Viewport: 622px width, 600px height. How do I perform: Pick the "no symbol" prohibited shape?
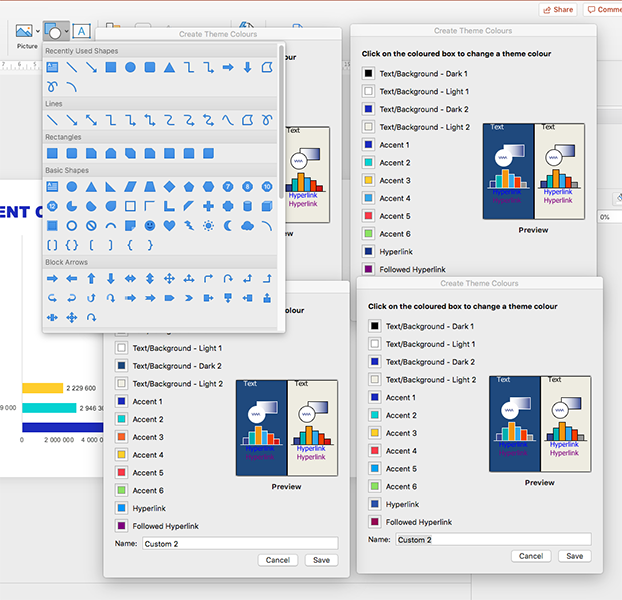coord(91,226)
